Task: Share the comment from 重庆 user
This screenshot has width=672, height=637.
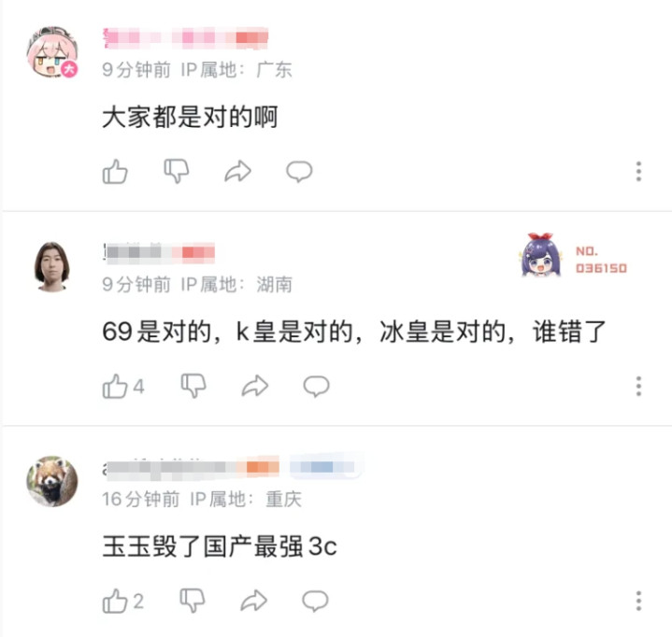Action: [x=253, y=601]
